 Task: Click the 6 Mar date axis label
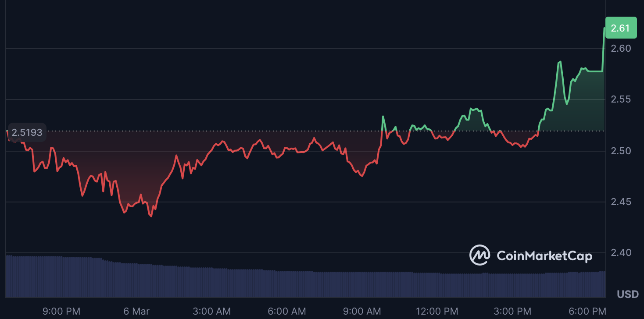coord(136,312)
